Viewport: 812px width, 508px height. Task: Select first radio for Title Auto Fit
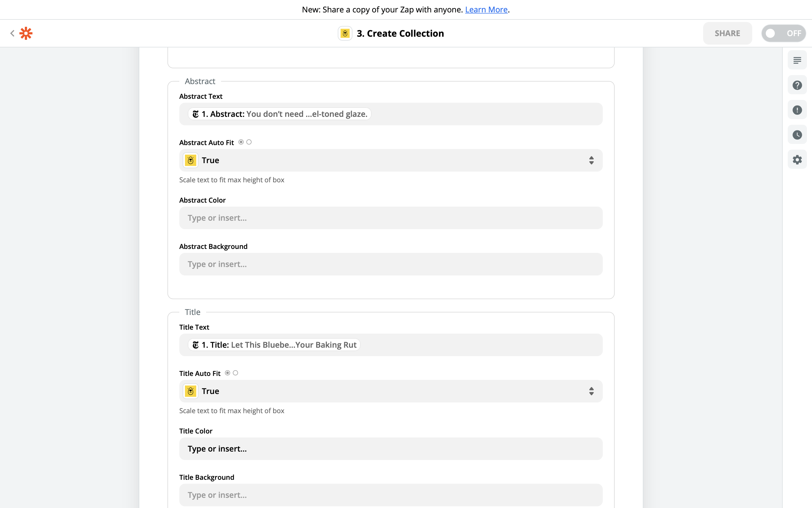228,373
